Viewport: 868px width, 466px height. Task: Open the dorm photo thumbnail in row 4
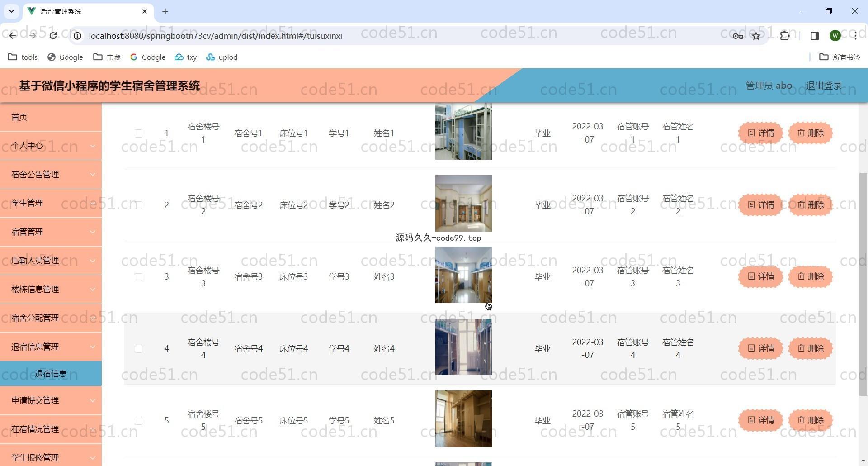463,347
